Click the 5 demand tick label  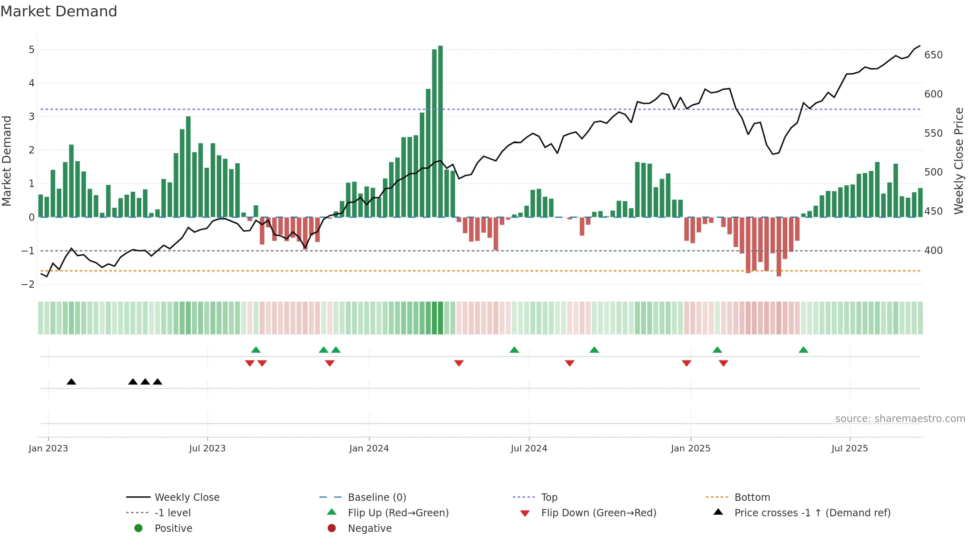pyautogui.click(x=31, y=50)
